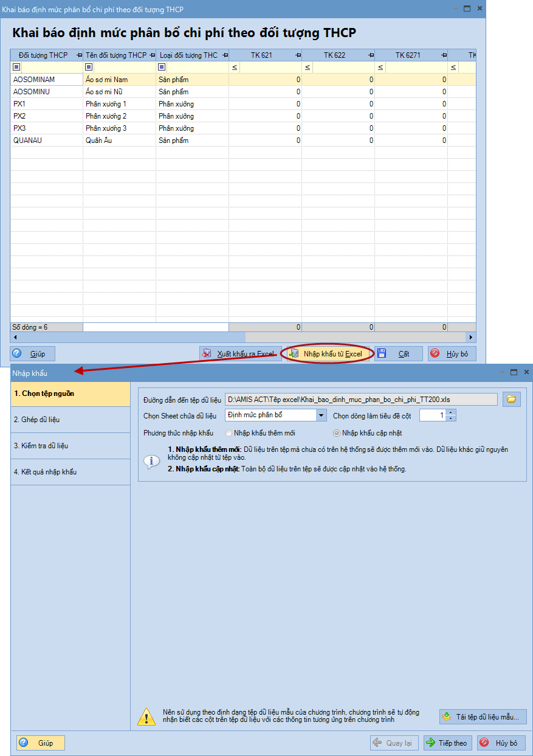Click the pin icon on TK 621 column
Screen dimensions: 533x756
point(298,55)
